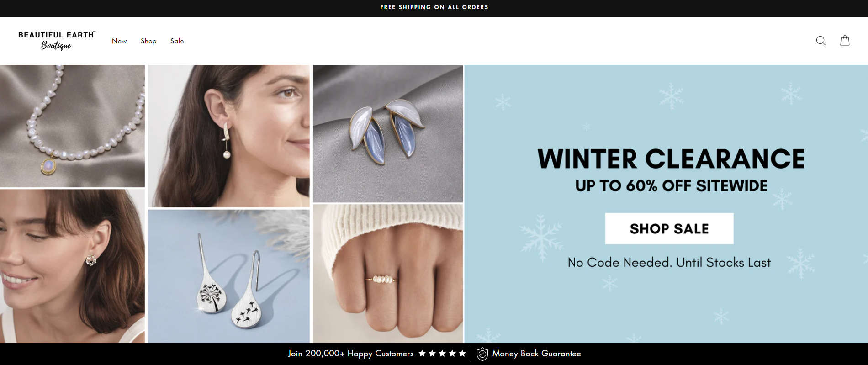The width and height of the screenshot is (868, 365).
Task: Open the New menu item
Action: pos(119,41)
